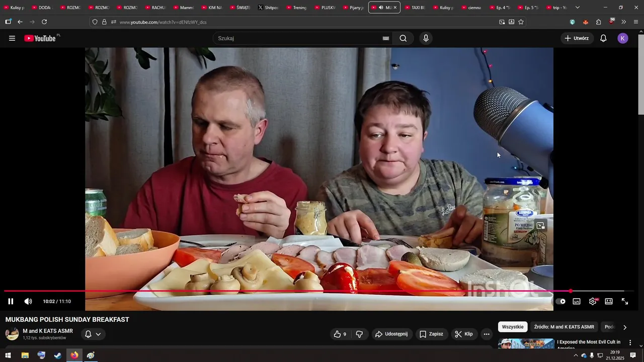Open the site permissions icon in the address bar

114,22
